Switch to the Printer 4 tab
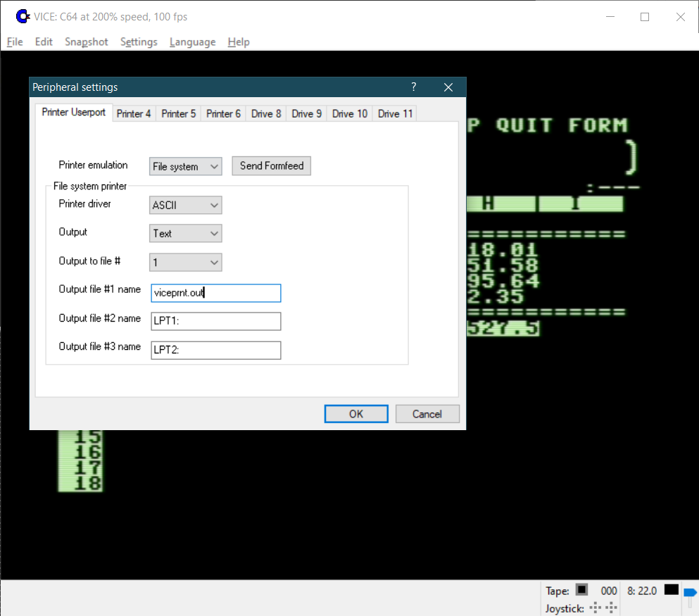The image size is (699, 616). pyautogui.click(x=134, y=113)
